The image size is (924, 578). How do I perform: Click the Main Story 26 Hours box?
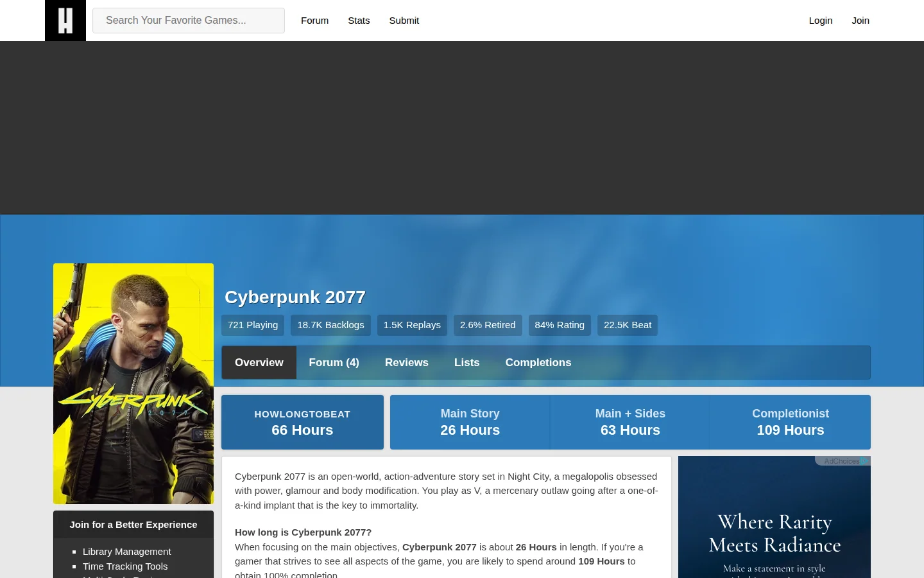pos(470,423)
